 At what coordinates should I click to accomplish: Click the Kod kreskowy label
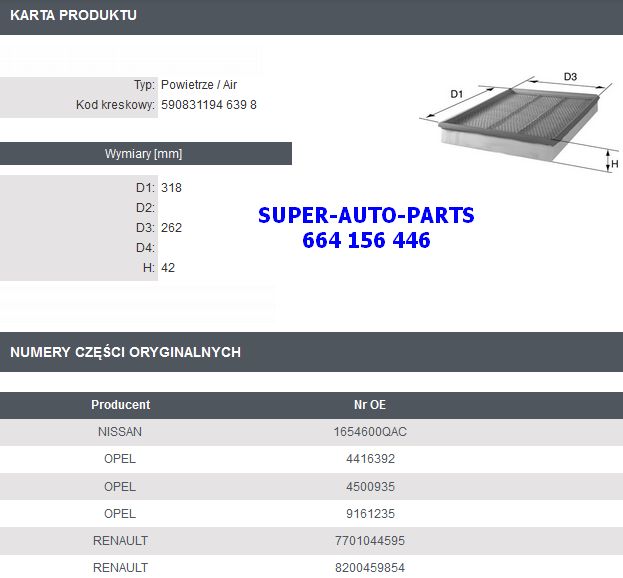point(115,105)
